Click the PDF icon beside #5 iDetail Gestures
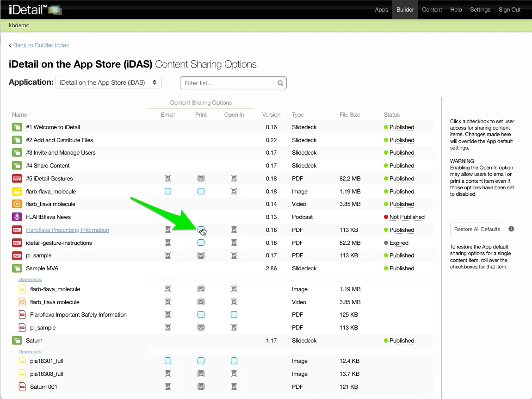The image size is (532, 399). point(17,179)
